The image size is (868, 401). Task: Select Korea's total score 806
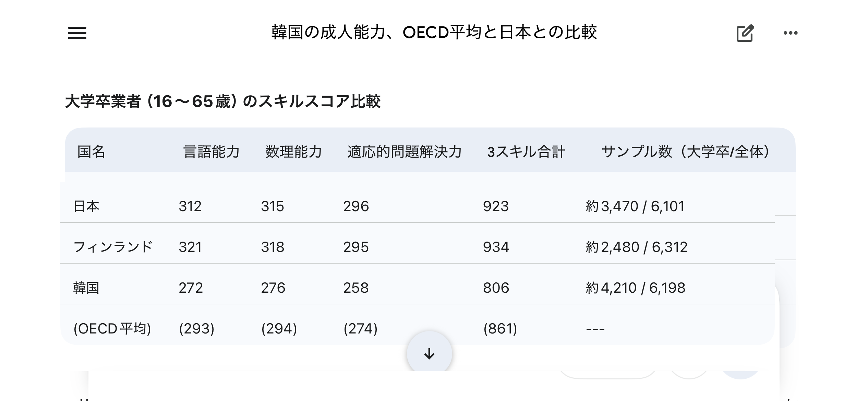(496, 288)
